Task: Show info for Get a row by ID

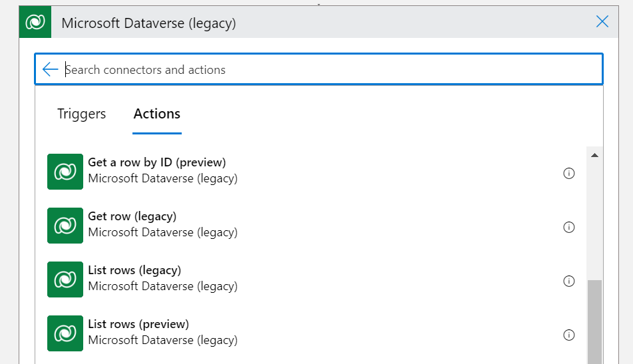Action: click(x=569, y=173)
